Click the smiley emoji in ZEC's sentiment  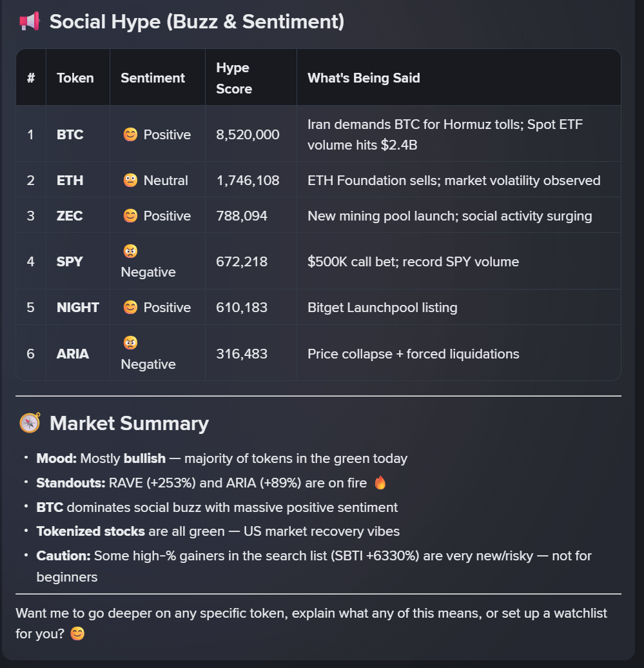click(130, 216)
